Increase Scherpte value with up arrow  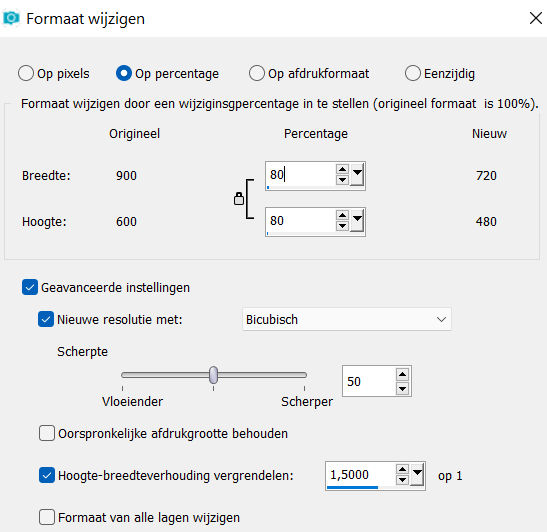coord(402,374)
